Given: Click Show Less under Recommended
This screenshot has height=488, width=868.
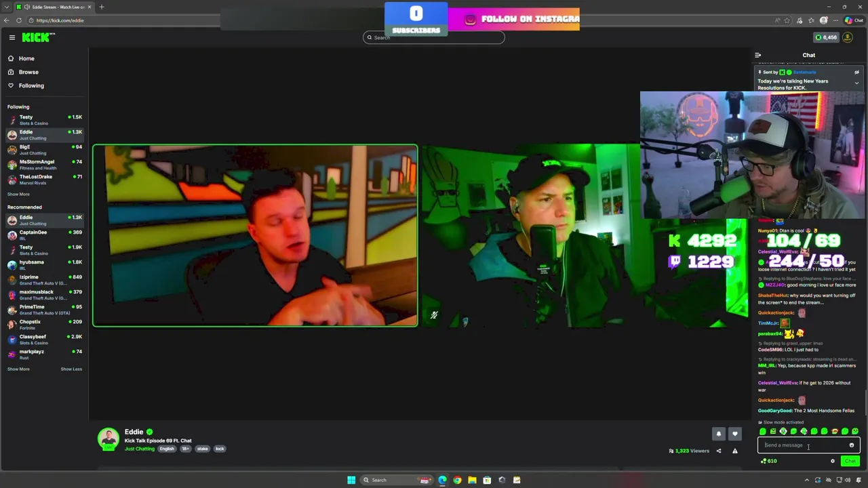Looking at the screenshot, I should pos(71,369).
